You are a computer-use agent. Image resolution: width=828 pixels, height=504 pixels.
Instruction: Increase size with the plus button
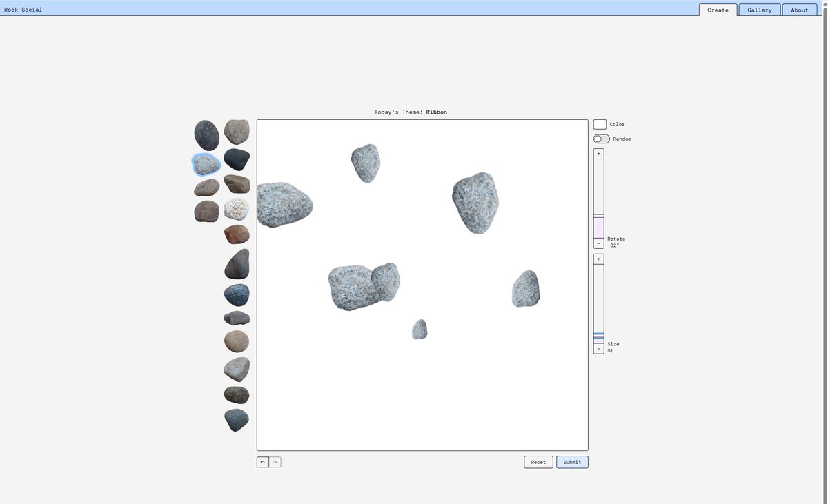pos(598,259)
